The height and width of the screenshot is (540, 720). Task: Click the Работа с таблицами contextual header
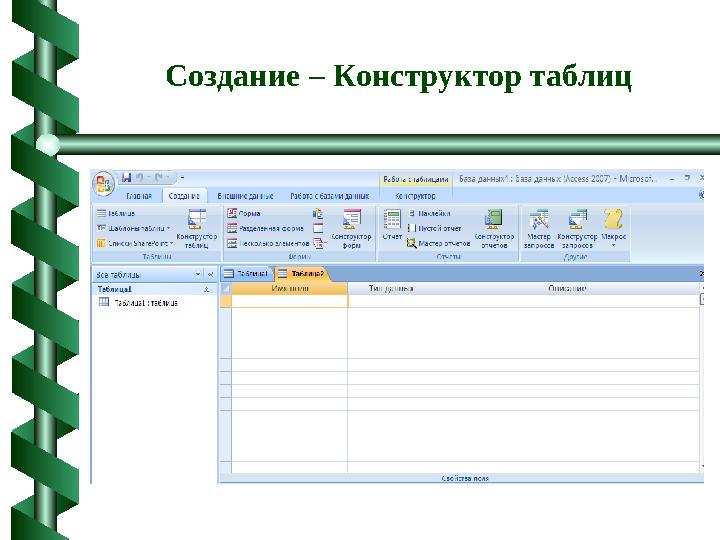pyautogui.click(x=416, y=179)
